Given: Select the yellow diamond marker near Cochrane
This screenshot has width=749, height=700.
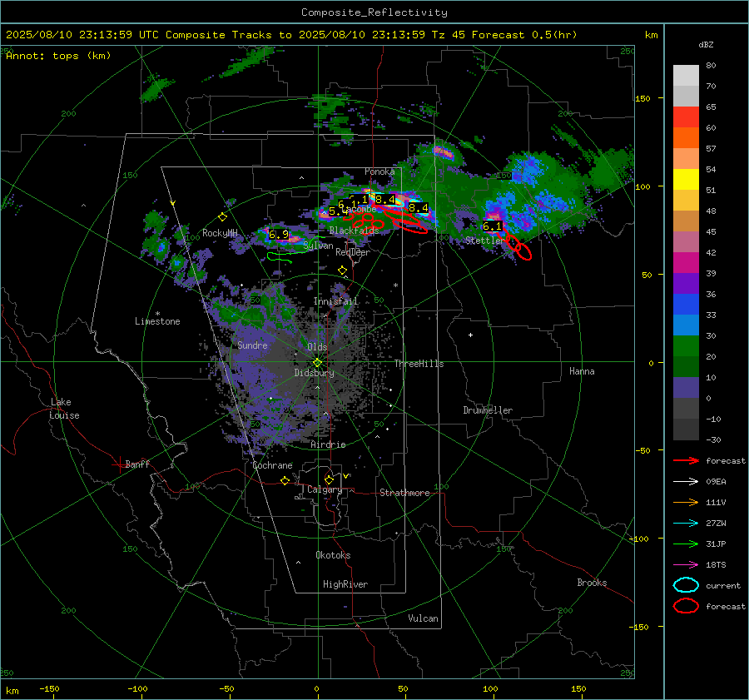Looking at the screenshot, I should click(x=285, y=481).
